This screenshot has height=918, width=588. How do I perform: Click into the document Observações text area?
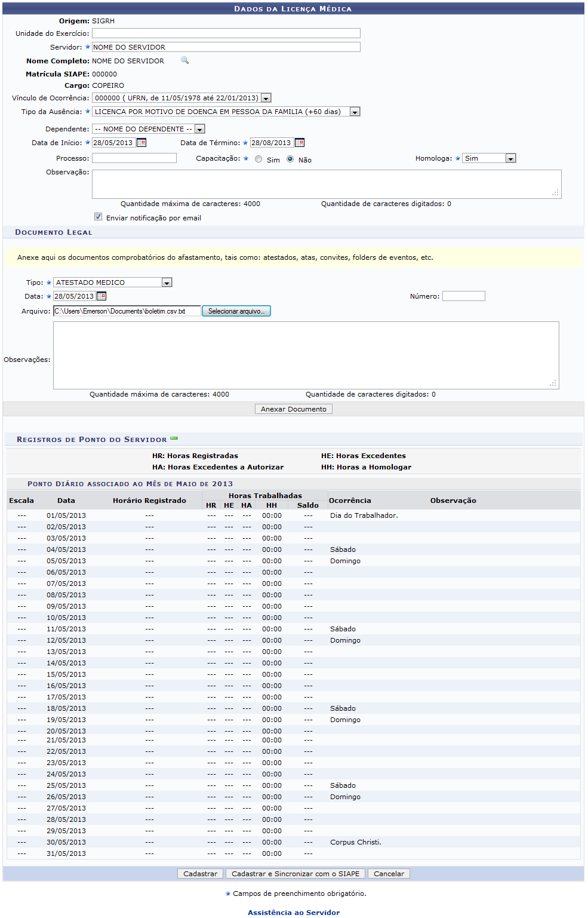(306, 355)
